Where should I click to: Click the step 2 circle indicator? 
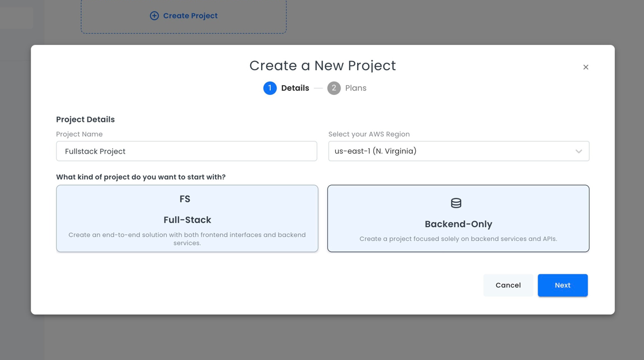[x=333, y=88]
